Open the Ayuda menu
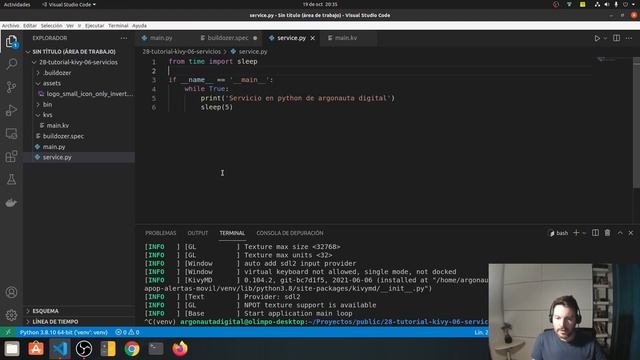This screenshot has height=360, width=640. click(139, 25)
